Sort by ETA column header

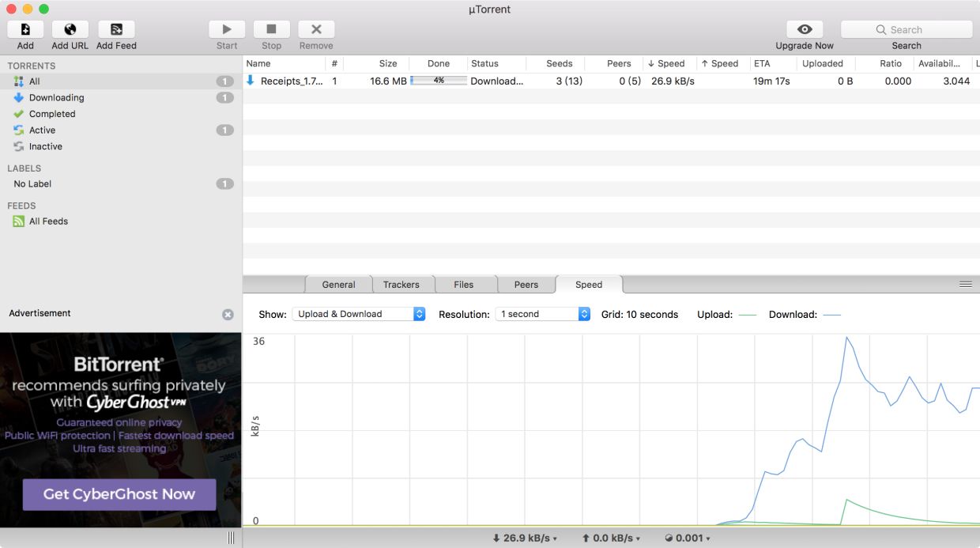773,63
